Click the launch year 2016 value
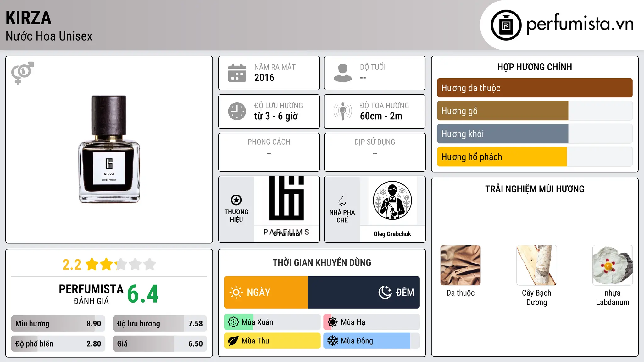 (x=264, y=78)
